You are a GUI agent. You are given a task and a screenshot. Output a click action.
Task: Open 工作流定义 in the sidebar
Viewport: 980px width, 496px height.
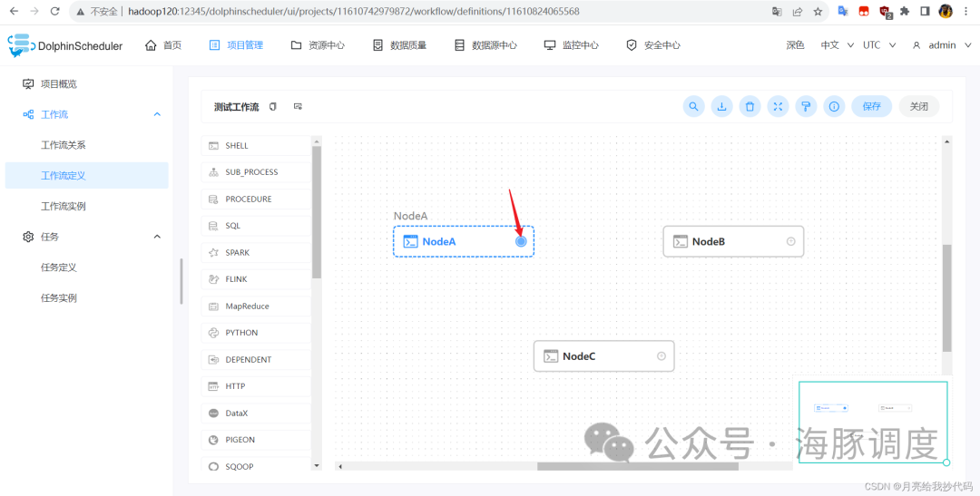click(x=86, y=176)
